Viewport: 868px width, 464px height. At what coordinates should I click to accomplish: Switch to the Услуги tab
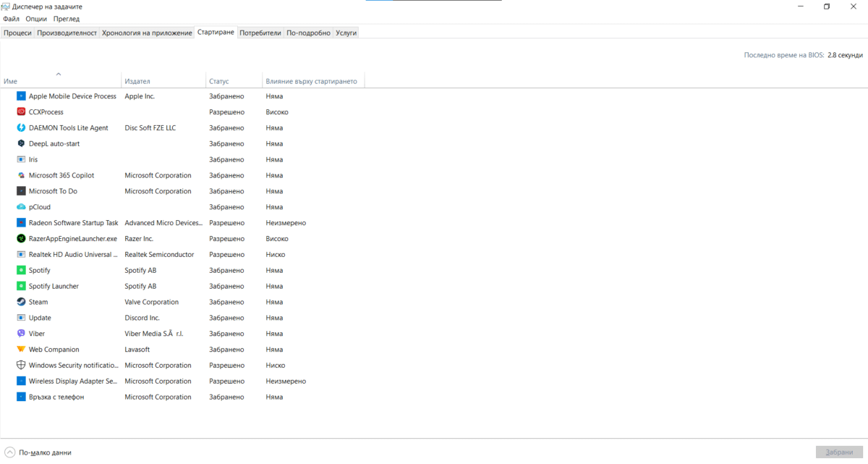click(x=346, y=33)
